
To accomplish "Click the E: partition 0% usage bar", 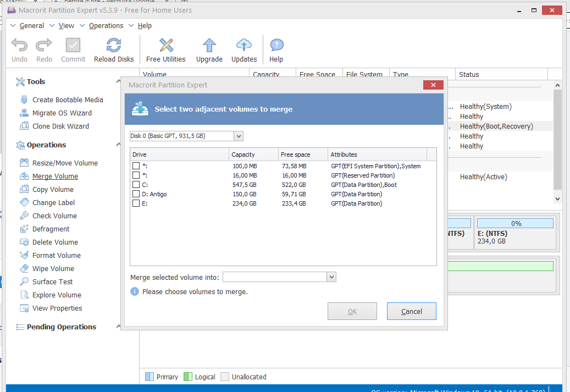I will coord(515,223).
